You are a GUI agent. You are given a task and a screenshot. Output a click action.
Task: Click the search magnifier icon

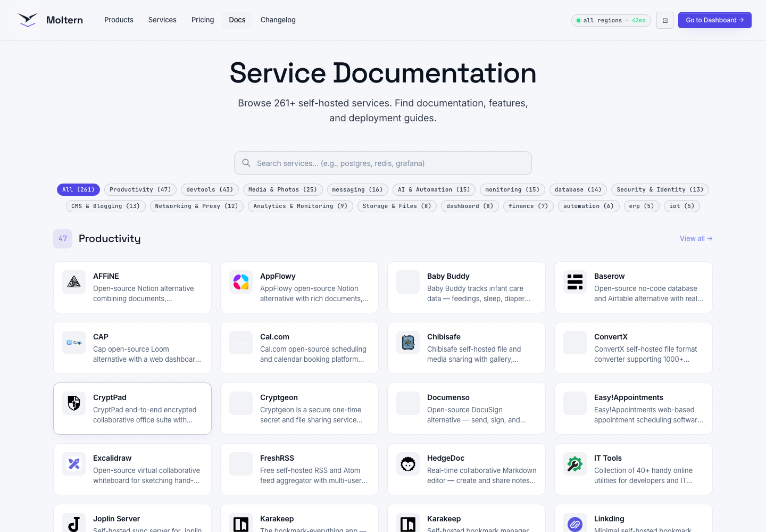pos(246,163)
